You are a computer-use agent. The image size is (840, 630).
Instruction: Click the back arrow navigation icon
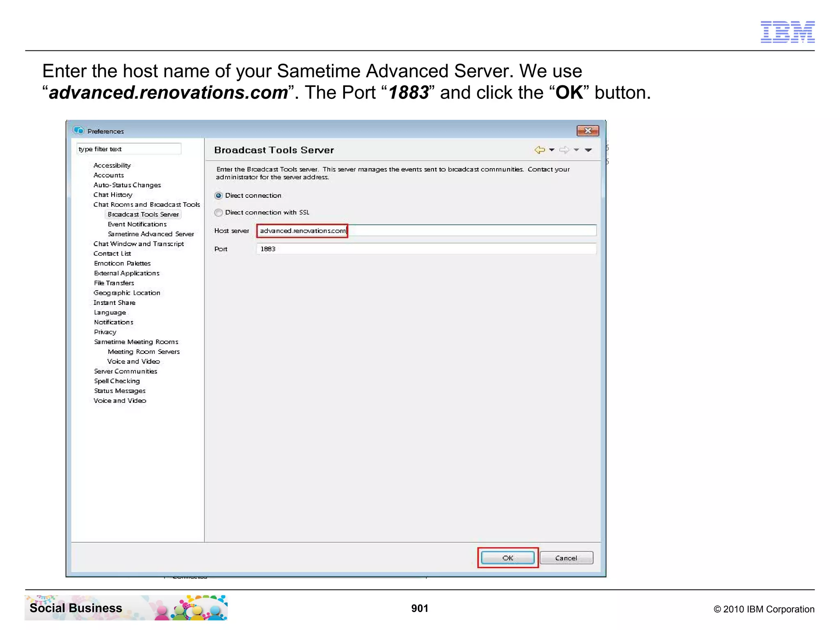point(539,150)
